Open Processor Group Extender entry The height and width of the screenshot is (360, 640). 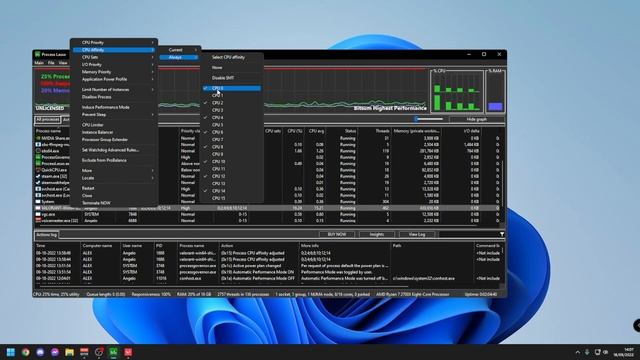(114, 140)
